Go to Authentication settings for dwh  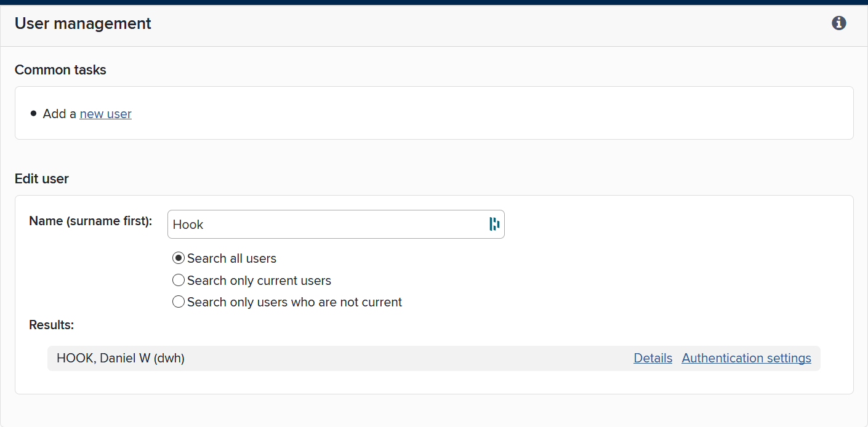[x=746, y=358]
